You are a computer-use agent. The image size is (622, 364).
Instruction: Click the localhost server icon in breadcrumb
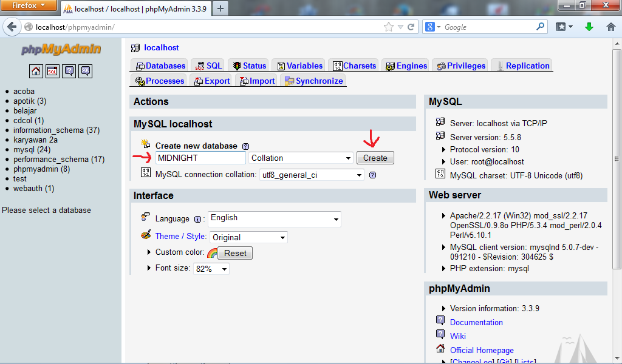pyautogui.click(x=135, y=48)
